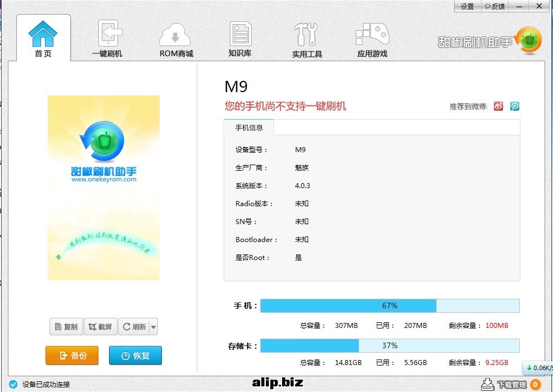Viewport: 553px width, 392px height.
Task: Refresh phone screen with 刷新
Action: click(134, 327)
